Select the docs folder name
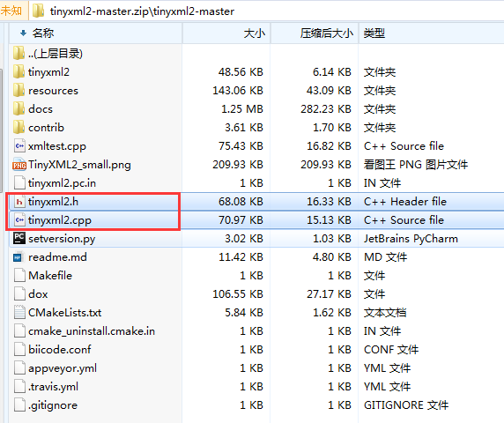504x423 pixels. [41, 109]
